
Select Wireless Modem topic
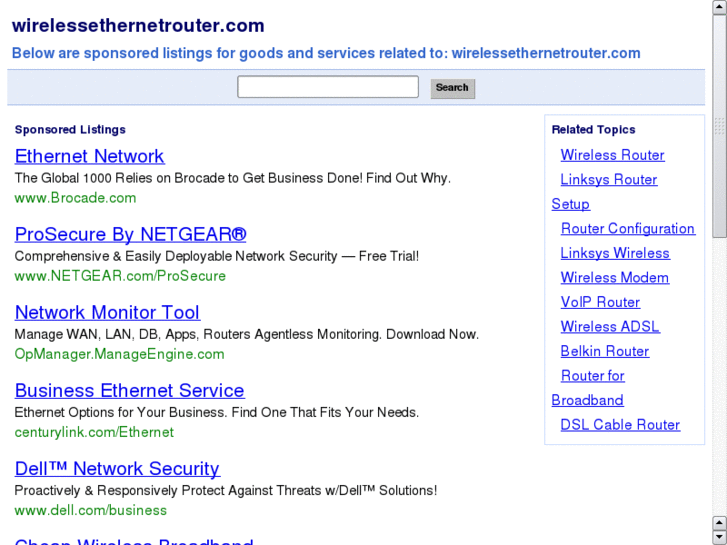pos(615,278)
